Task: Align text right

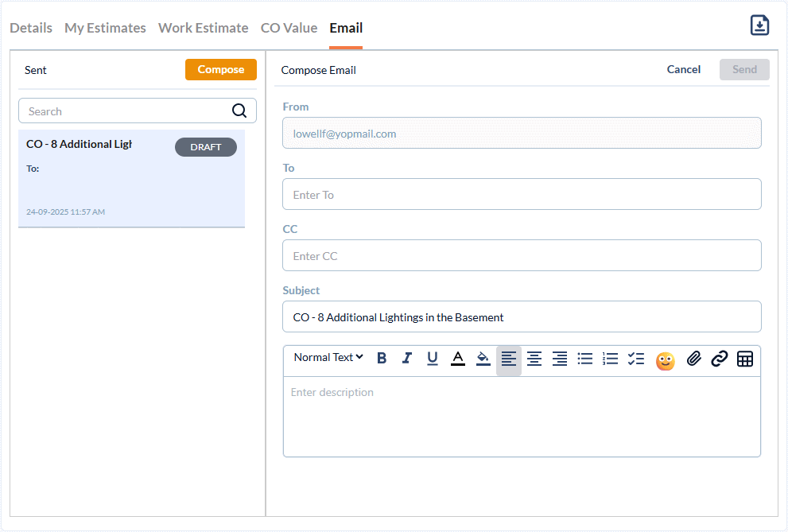Action: (559, 359)
